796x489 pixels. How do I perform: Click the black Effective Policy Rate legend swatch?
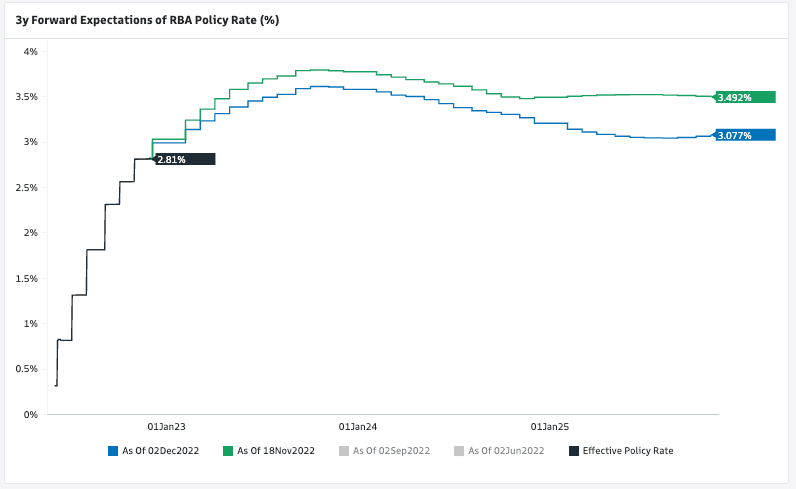pyautogui.click(x=573, y=451)
